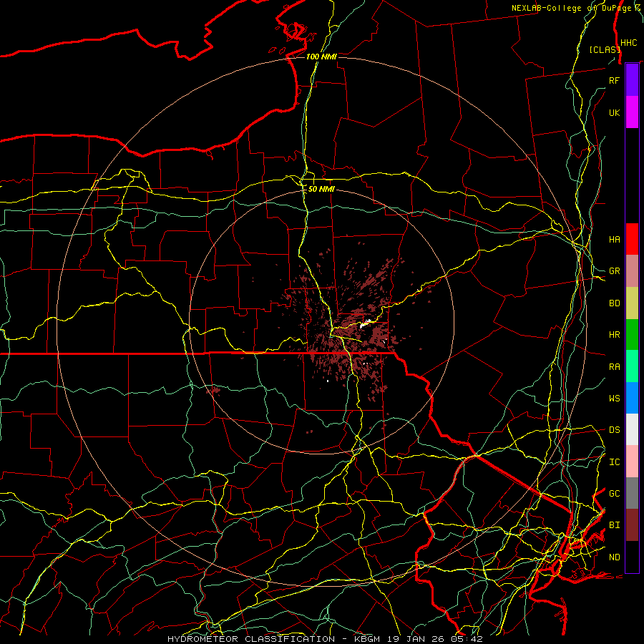Click the purple RF legend color swatch

tap(632, 80)
